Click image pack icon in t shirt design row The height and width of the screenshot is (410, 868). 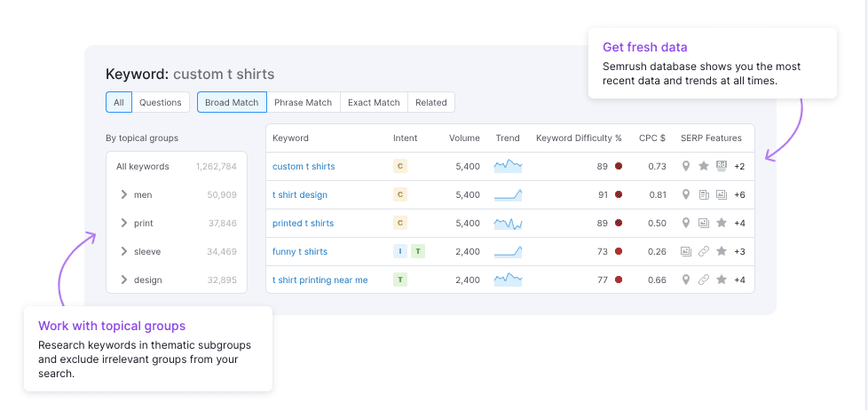coord(721,194)
